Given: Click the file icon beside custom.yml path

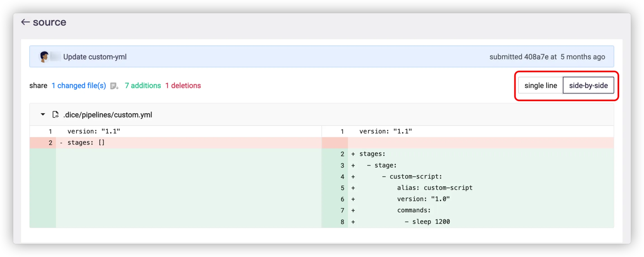Looking at the screenshot, I should [x=55, y=115].
